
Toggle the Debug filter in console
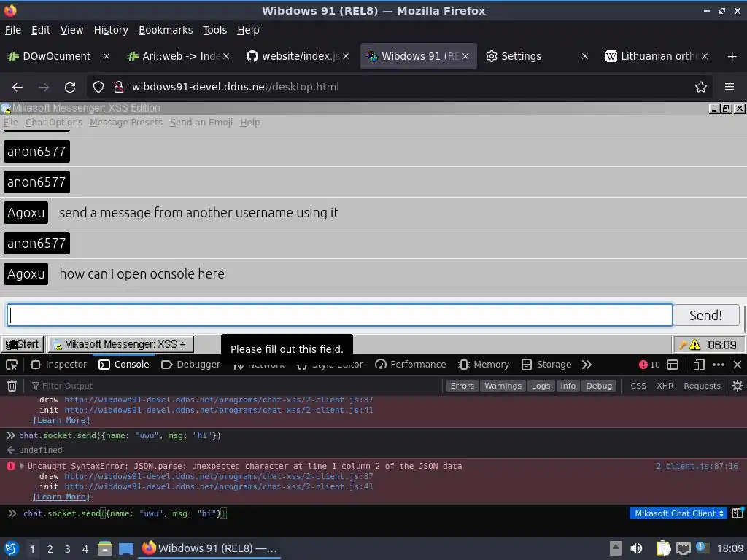click(x=599, y=386)
